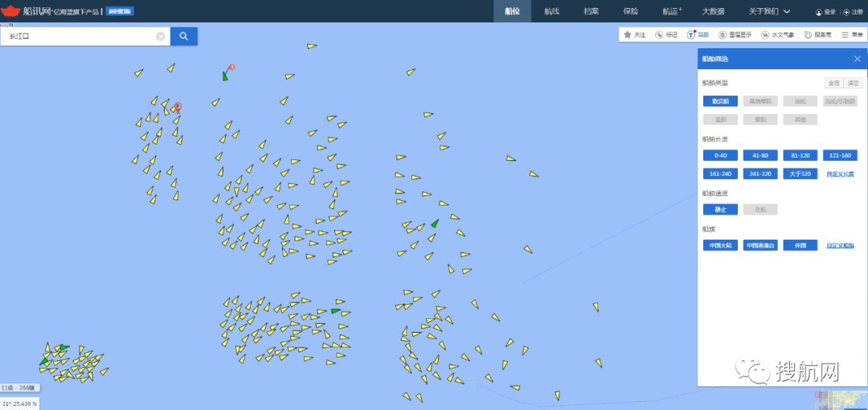
Task: Open the 标记 marker tool
Action: (x=666, y=35)
